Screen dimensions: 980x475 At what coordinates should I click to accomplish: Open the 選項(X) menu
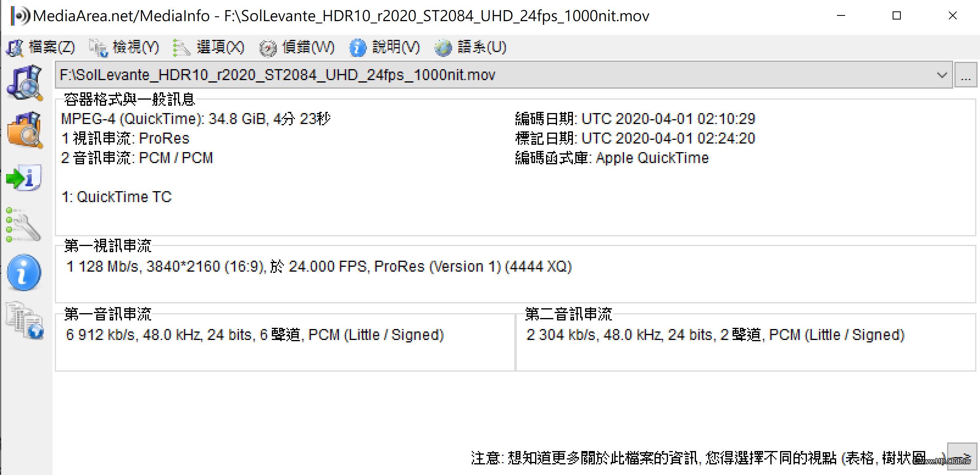coord(209,47)
